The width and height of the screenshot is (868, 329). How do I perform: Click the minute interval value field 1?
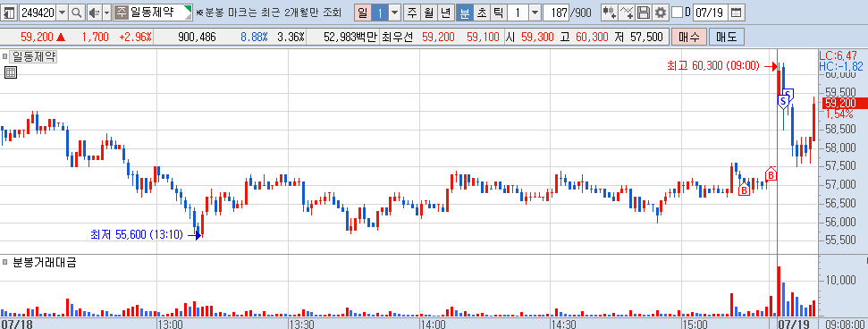pyautogui.click(x=518, y=13)
